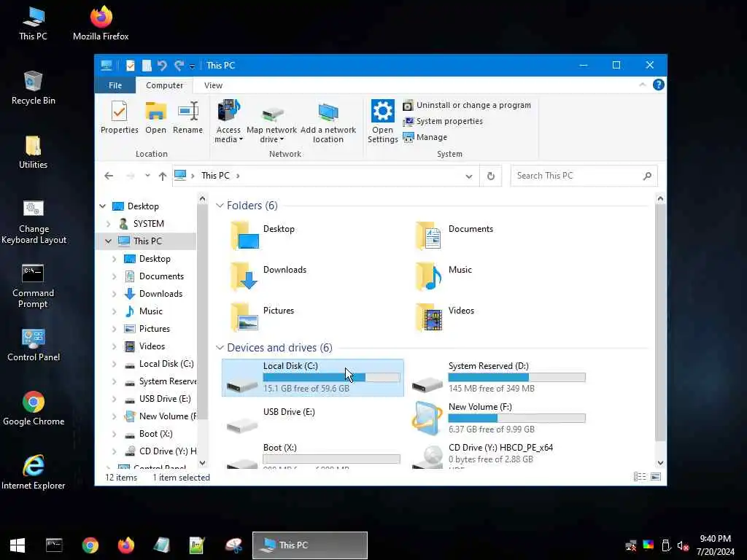
Task: Select Documents in the navigation pane
Action: 161,276
